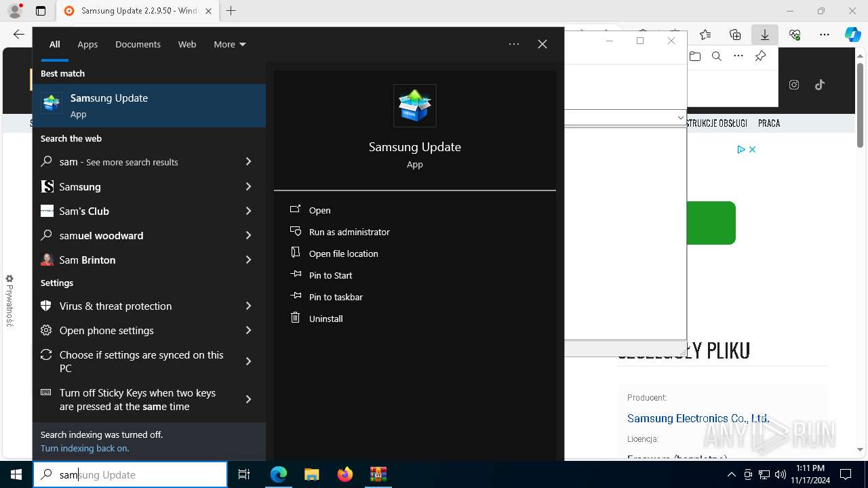Viewport: 868px width, 488px height.
Task: Expand 'sam - See more search results'
Action: pyautogui.click(x=248, y=161)
